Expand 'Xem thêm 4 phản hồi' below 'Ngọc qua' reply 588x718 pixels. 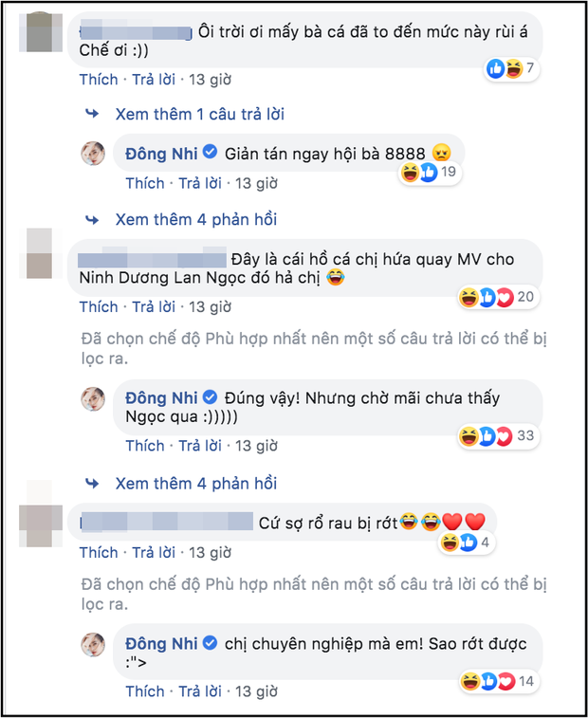coord(196,484)
